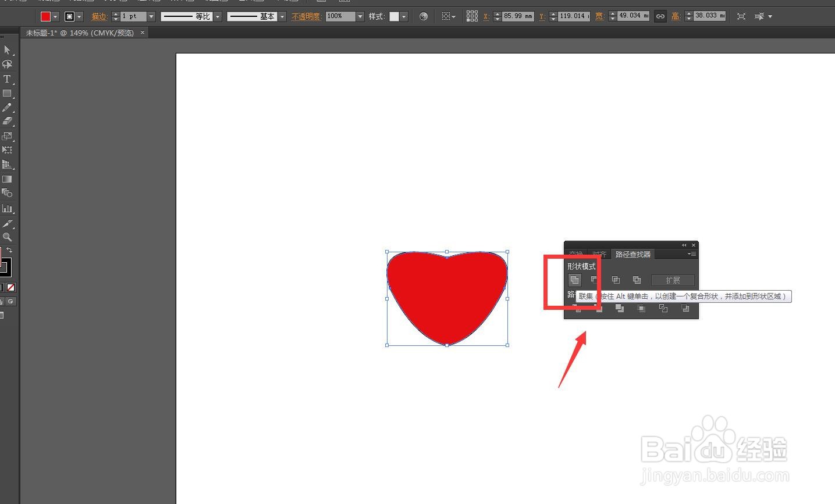The image size is (835, 504).
Task: Click Crop icon in Pathfinder bottom row
Action: click(x=641, y=309)
